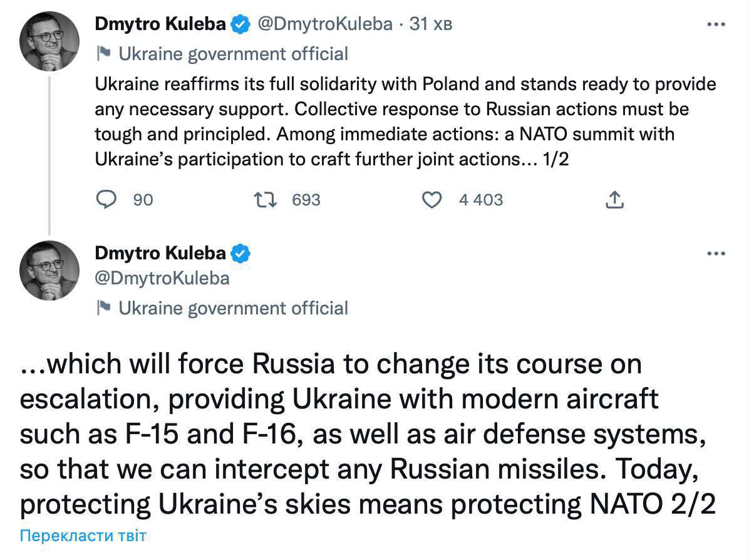749x560 pixels.
Task: Click the reply icon on first tweet
Action: pyautogui.click(x=107, y=200)
